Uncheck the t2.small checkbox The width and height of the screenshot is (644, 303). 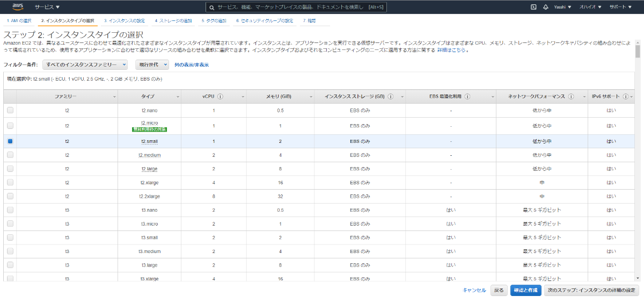[x=10, y=141]
